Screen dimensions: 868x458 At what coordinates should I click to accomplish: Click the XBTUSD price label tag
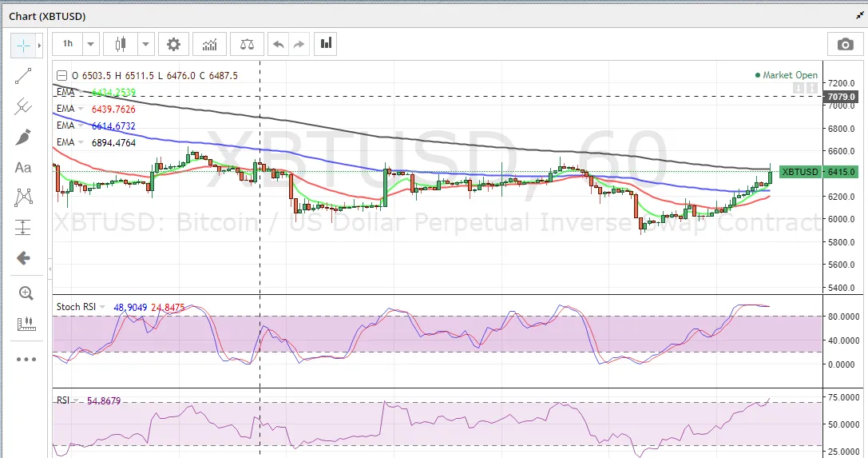click(x=799, y=172)
